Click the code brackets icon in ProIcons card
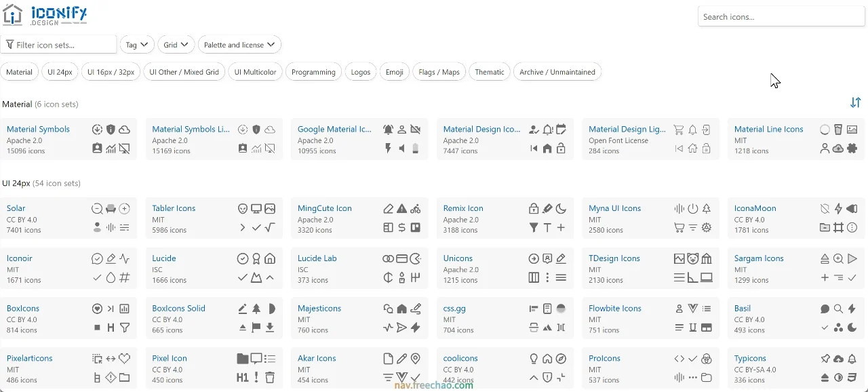Screen dimensions: 868x392 [679, 359]
